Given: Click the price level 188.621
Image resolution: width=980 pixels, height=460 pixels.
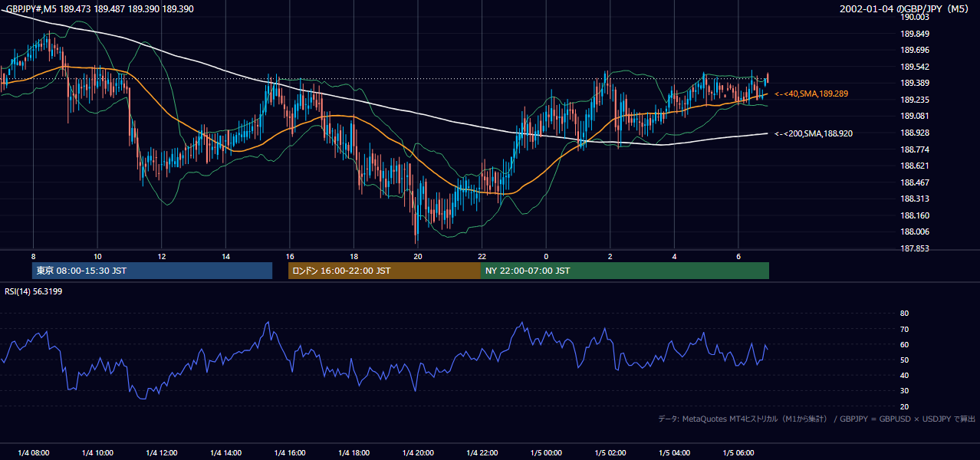Looking at the screenshot, I should click(x=916, y=166).
